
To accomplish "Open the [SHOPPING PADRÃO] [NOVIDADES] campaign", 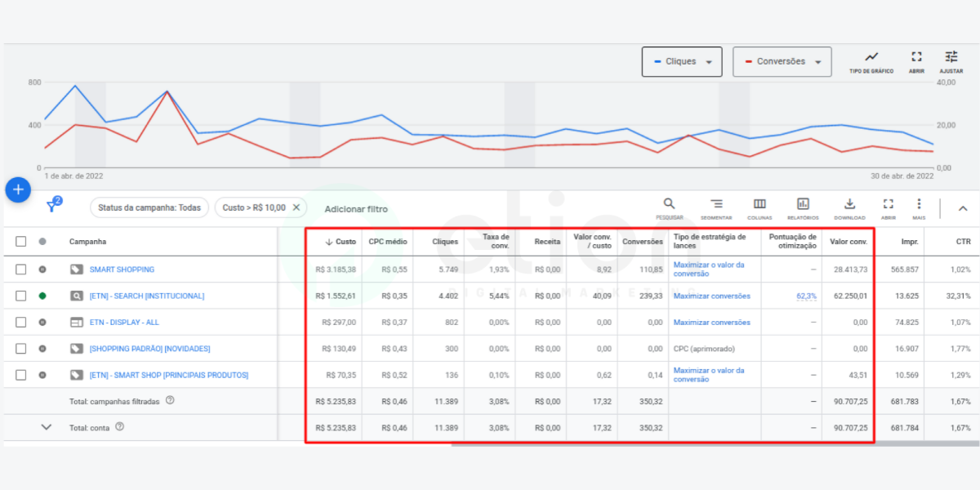I will click(x=149, y=349).
